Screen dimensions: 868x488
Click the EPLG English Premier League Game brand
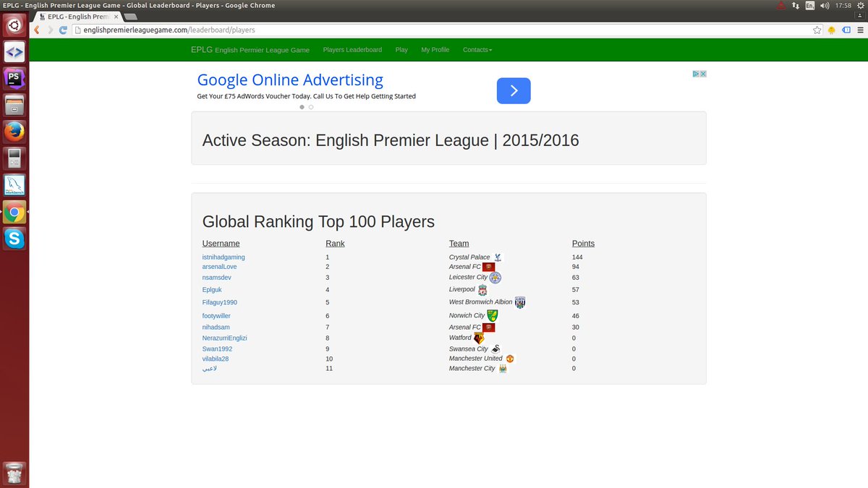pos(250,50)
